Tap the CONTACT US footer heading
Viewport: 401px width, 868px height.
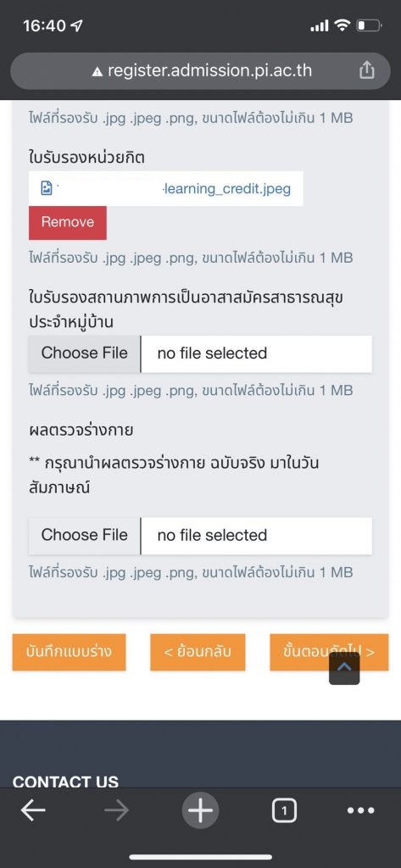[x=65, y=782]
